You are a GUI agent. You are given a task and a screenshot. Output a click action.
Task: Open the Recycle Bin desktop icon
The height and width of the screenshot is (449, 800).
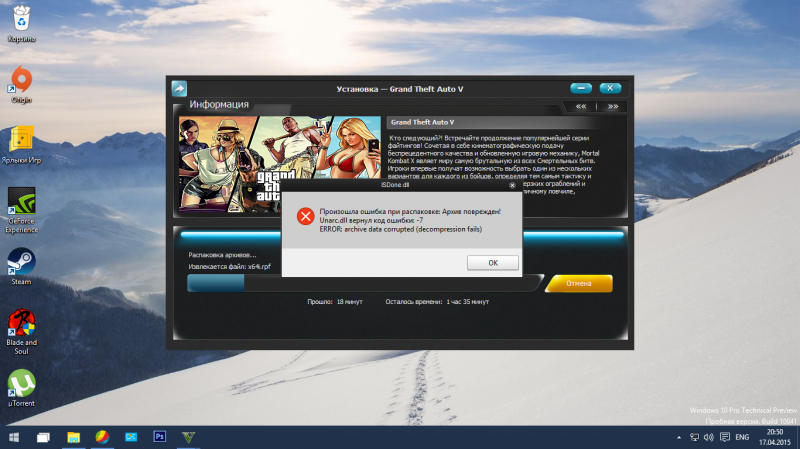coord(21,23)
